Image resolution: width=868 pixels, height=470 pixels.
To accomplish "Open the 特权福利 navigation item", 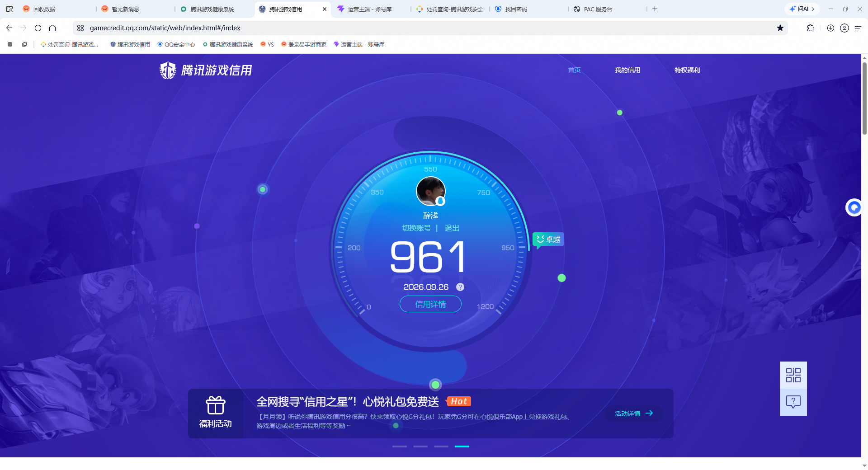I will pos(687,70).
